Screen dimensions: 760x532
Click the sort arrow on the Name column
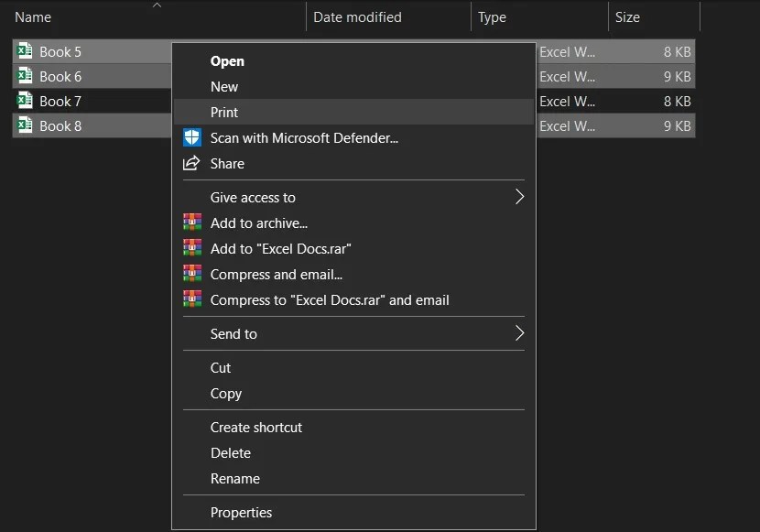[156, 5]
